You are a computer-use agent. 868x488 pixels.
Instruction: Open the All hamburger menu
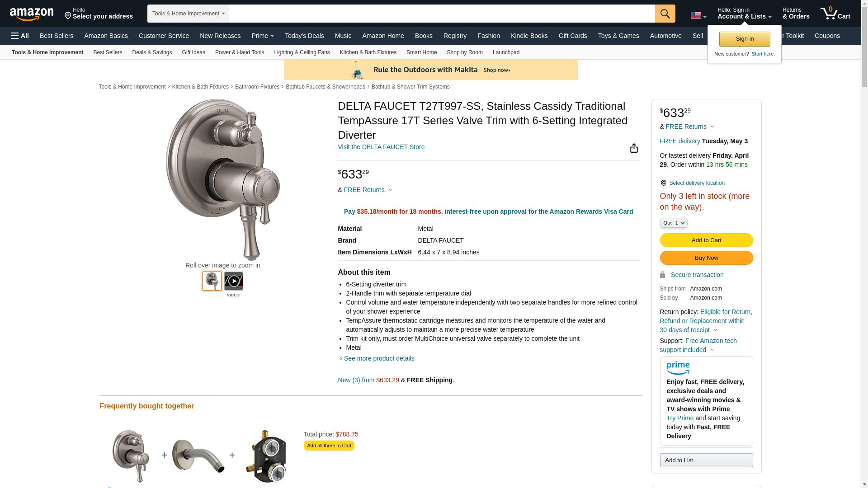[20, 36]
